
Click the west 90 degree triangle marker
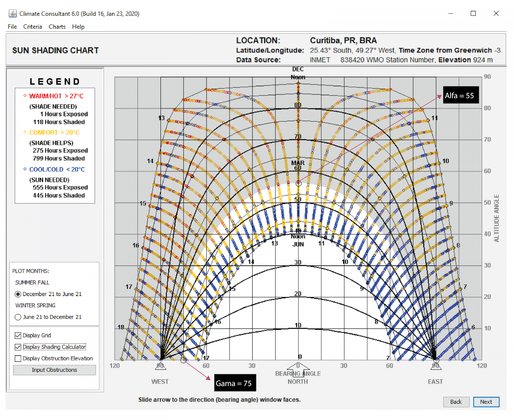[x=161, y=366]
